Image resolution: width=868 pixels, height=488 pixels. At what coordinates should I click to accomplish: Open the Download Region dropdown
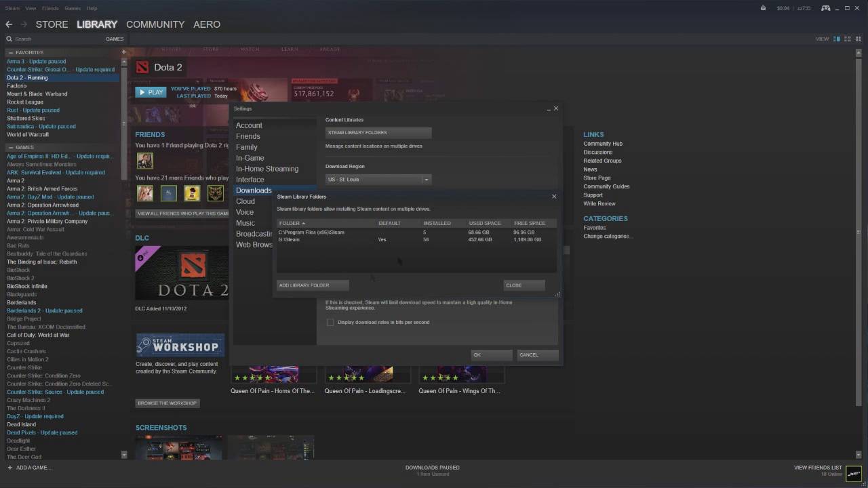(378, 180)
